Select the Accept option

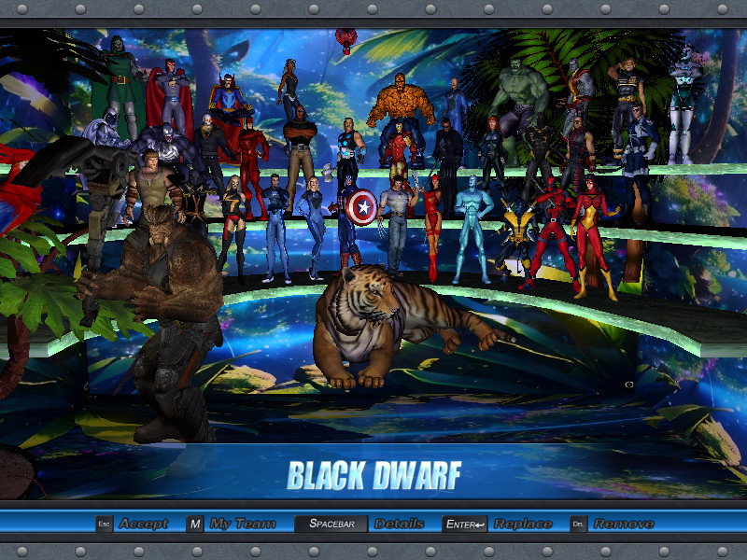144,524
